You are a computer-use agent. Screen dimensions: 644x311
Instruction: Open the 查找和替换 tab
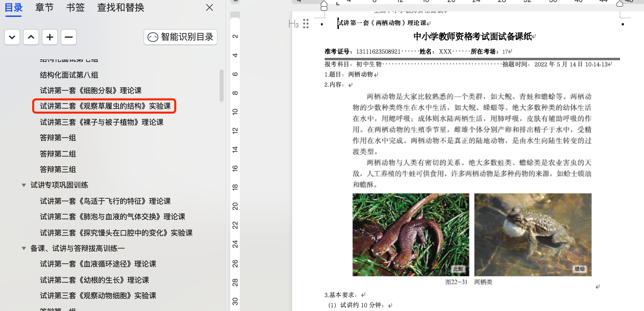point(121,7)
